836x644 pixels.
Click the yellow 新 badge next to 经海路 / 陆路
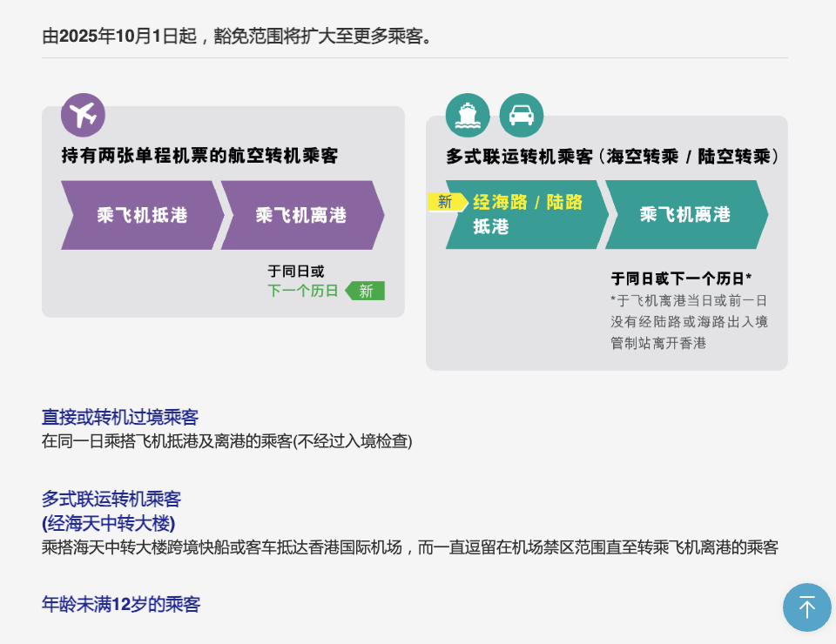pos(445,203)
